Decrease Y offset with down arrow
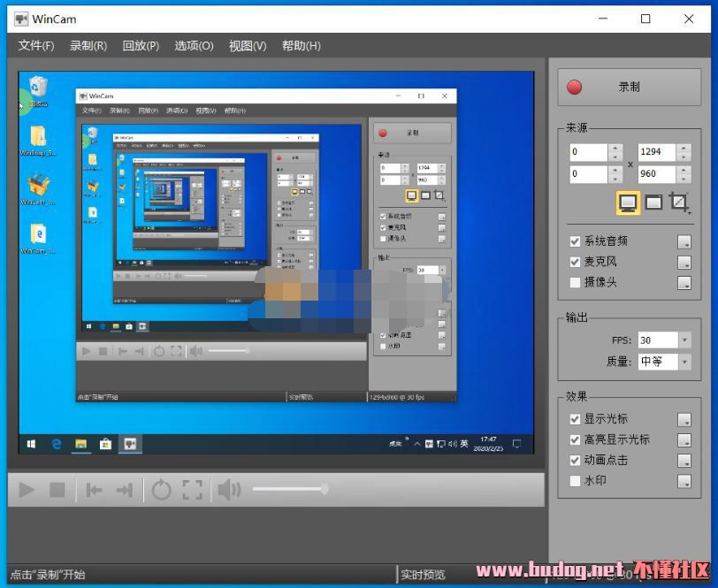The height and width of the screenshot is (588, 718). (x=615, y=179)
